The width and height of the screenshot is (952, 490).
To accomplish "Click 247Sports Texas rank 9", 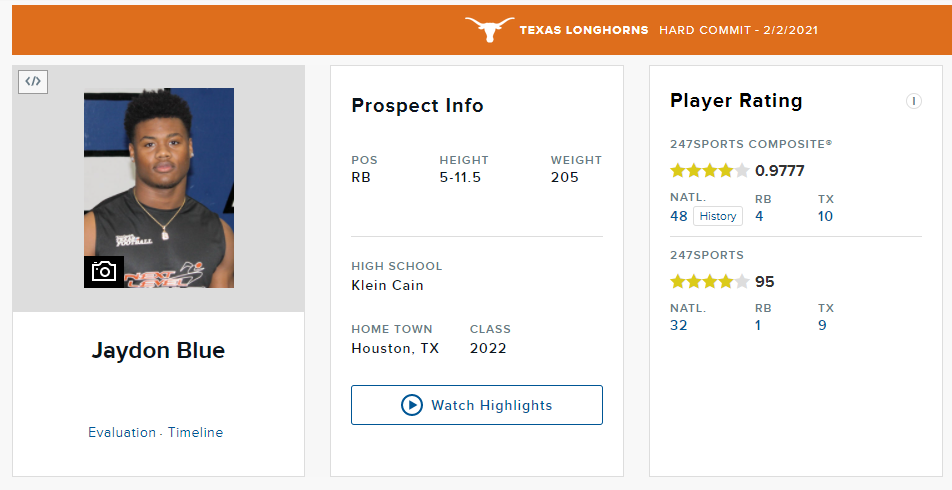I will pos(822,325).
